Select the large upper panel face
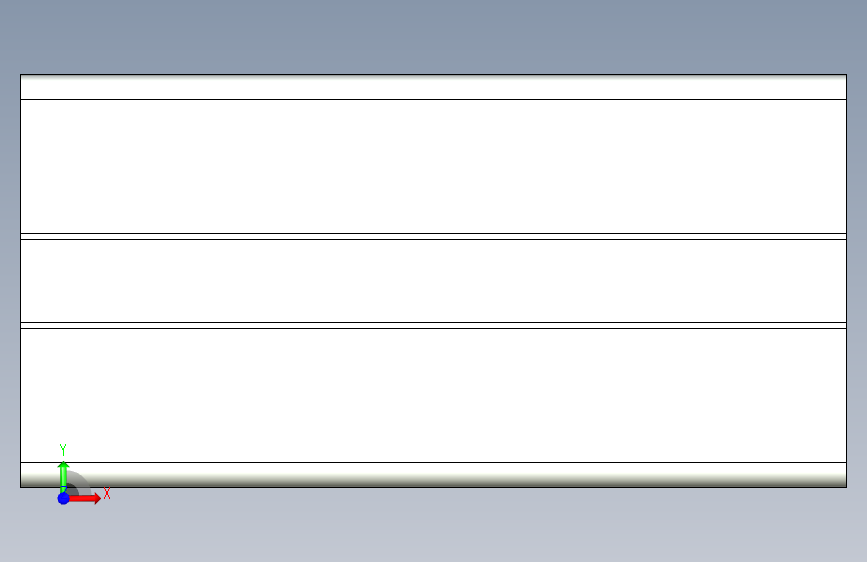This screenshot has height=562, width=867. [434, 166]
